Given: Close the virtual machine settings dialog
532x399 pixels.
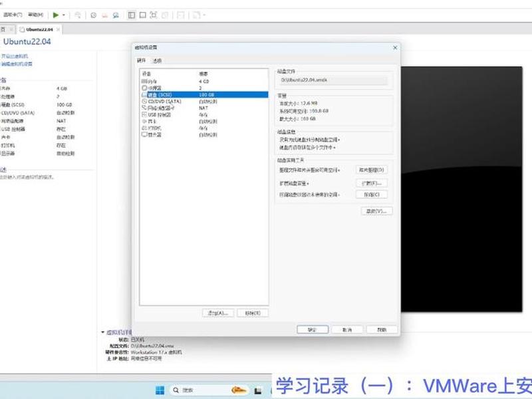Looking at the screenshot, I should click(395, 48).
